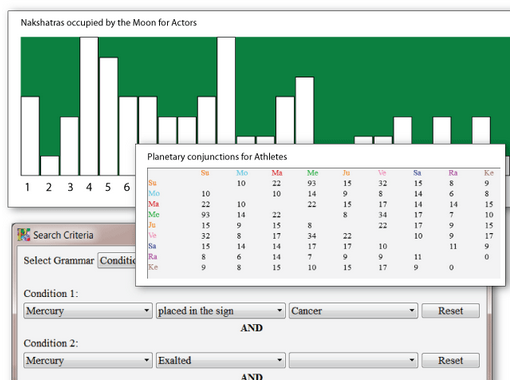The height and width of the screenshot is (387, 520).
Task: Click the Ju column header in conjunctions table
Action: tap(346, 173)
